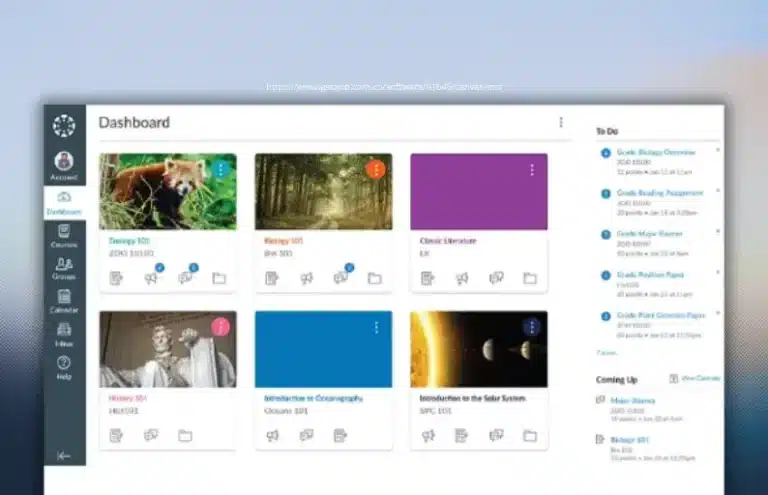This screenshot has width=768, height=495.
Task: Open the Calendar from the sidebar
Action: click(x=64, y=300)
